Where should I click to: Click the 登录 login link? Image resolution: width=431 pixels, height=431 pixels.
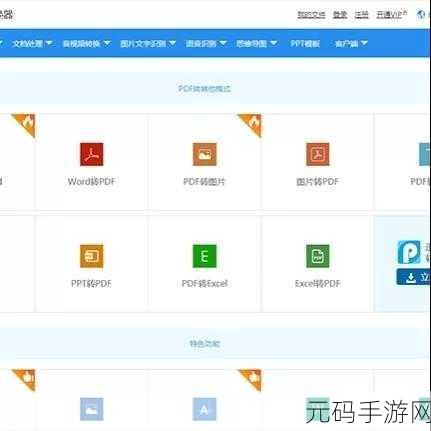(x=340, y=15)
